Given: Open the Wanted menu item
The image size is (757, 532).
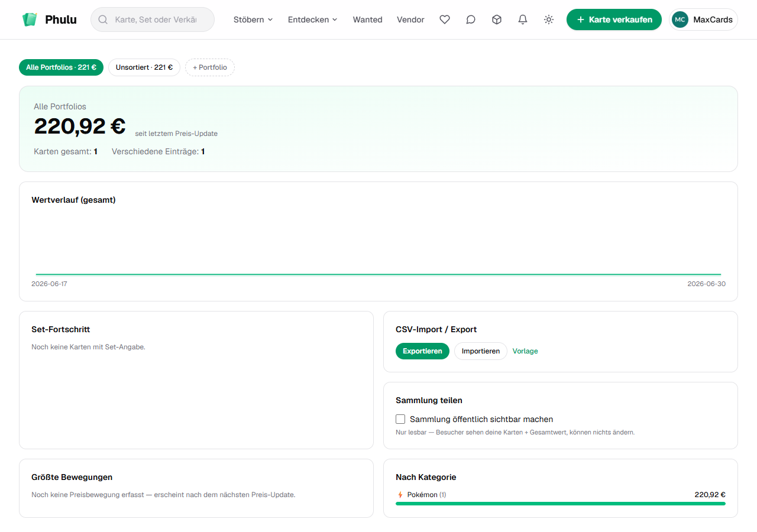Looking at the screenshot, I should click(367, 20).
